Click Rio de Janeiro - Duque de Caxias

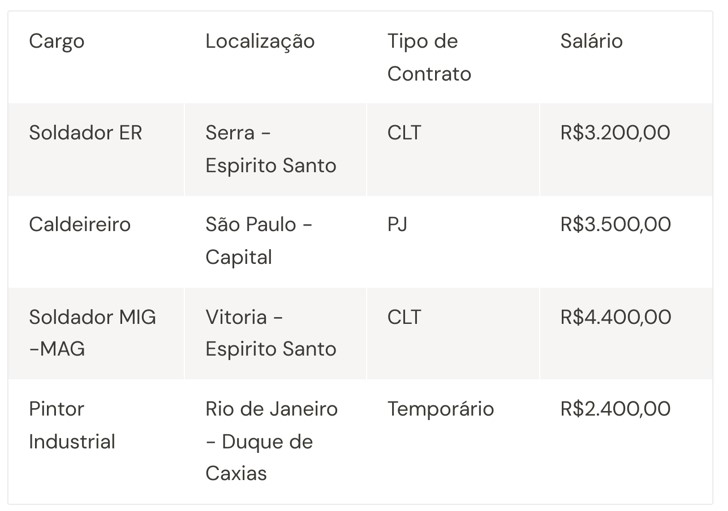[x=272, y=441]
